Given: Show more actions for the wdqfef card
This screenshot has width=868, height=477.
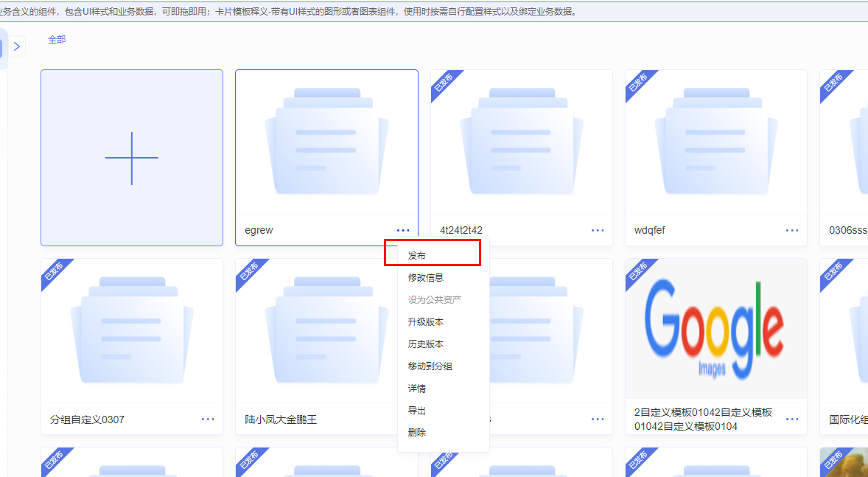Looking at the screenshot, I should click(x=792, y=231).
